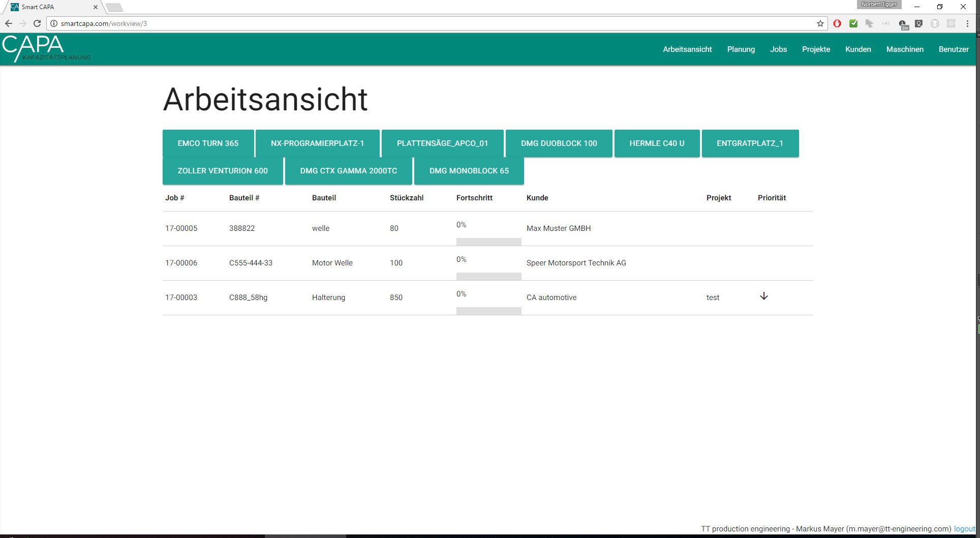Click the Fortschritt column header
The width and height of the screenshot is (980, 538).
coord(474,198)
